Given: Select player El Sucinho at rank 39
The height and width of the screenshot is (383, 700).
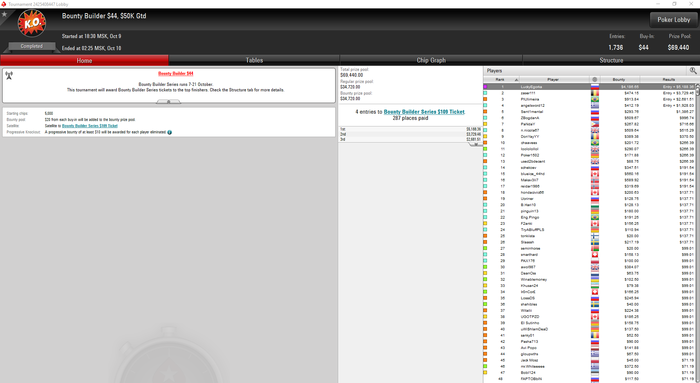Looking at the screenshot, I should [530, 323].
